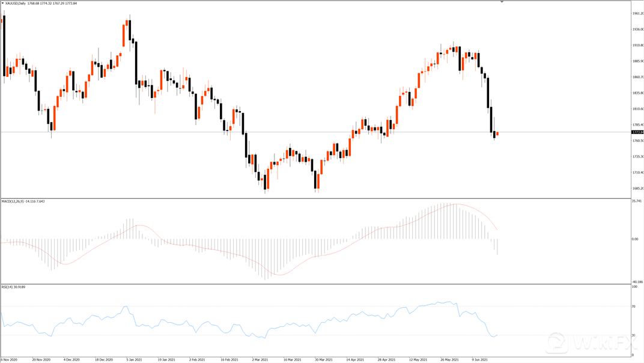Click the 1810.60 price axis label
644x363 pixels.
pyautogui.click(x=638, y=109)
